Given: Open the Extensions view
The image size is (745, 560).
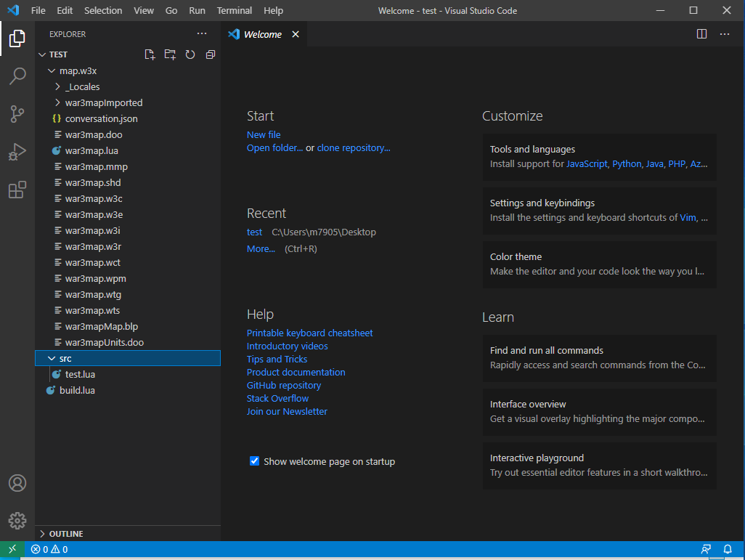Looking at the screenshot, I should [x=17, y=190].
